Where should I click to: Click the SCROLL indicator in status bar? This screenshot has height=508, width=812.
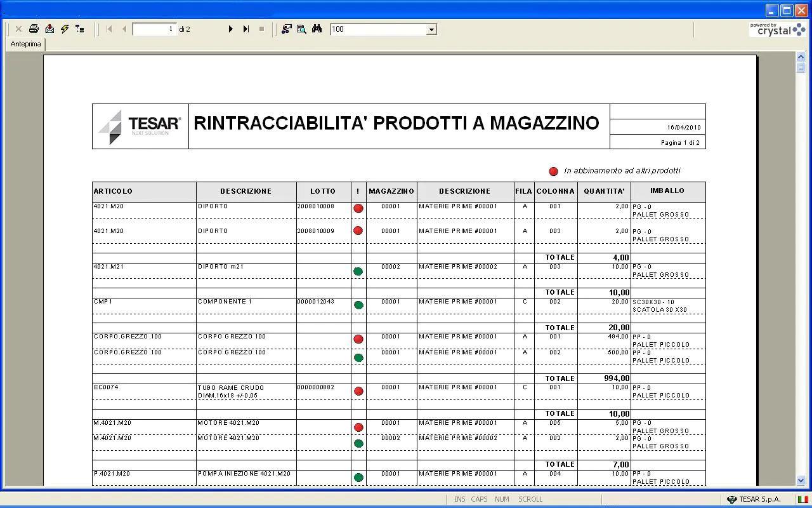click(x=530, y=499)
